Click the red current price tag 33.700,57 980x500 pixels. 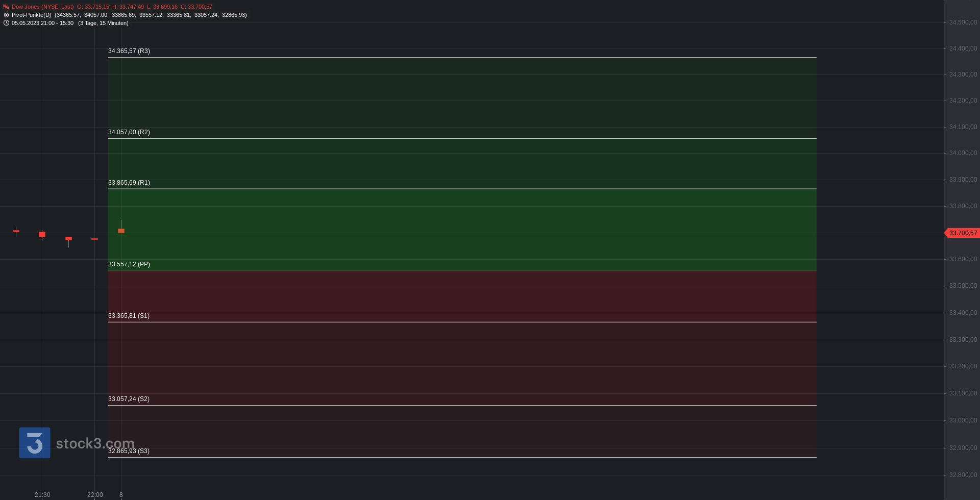pos(962,233)
